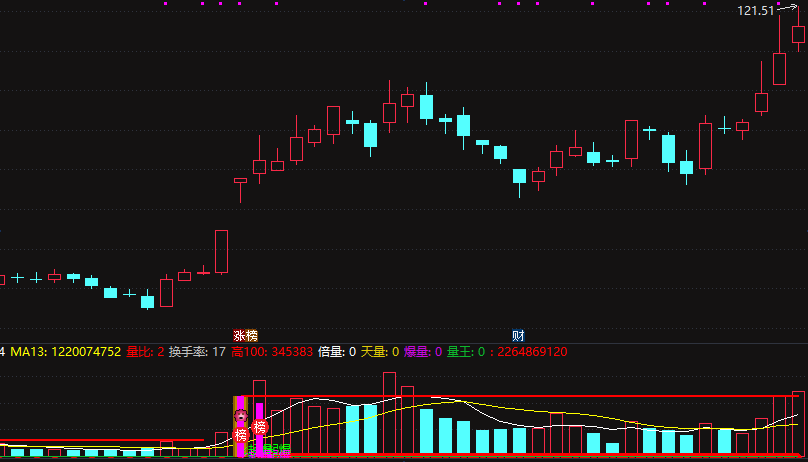Click the blue 财 financial marker
This screenshot has height=462, width=808.
pyautogui.click(x=518, y=336)
